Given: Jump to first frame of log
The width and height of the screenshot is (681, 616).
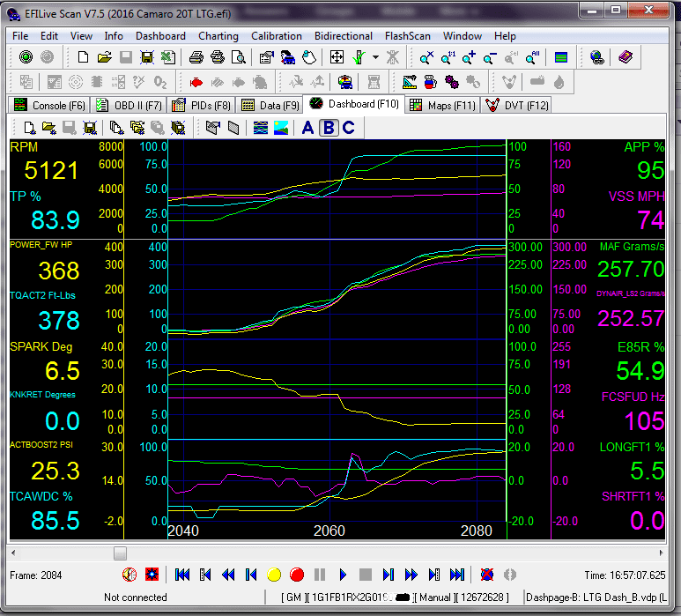Looking at the screenshot, I should click(182, 575).
